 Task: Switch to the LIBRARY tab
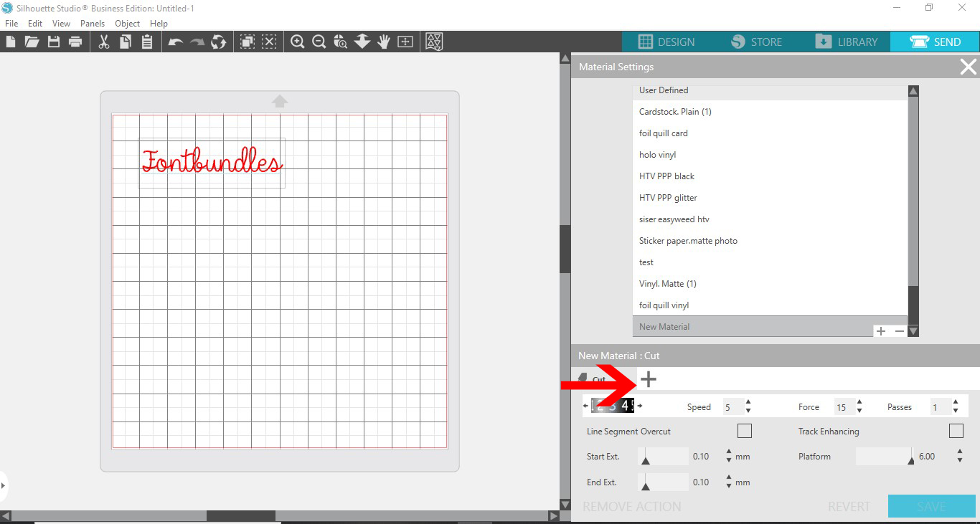(847, 42)
